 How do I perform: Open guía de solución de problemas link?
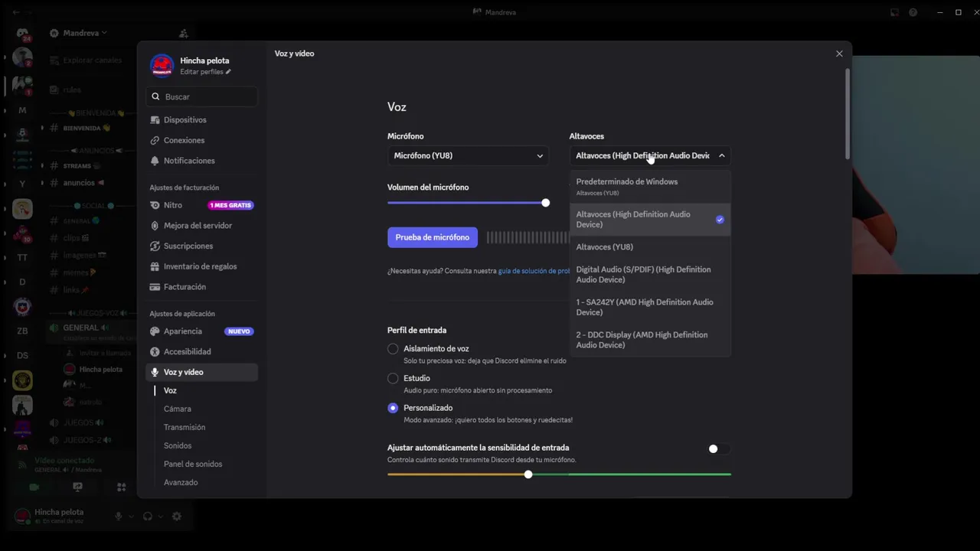pos(534,271)
